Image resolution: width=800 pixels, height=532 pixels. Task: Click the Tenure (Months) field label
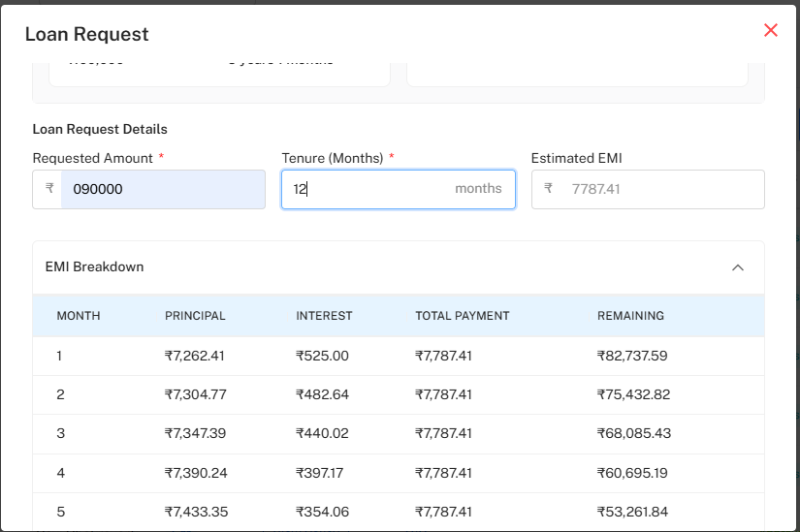coord(332,158)
